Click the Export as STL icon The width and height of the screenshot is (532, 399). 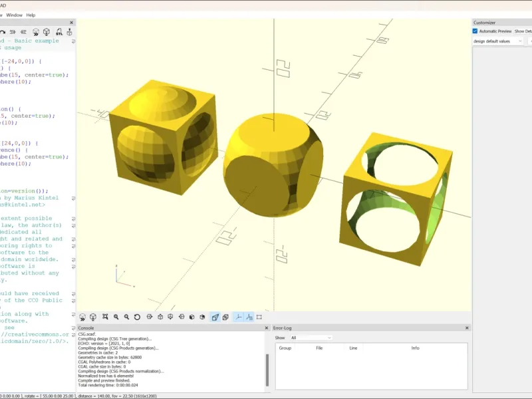click(59, 32)
